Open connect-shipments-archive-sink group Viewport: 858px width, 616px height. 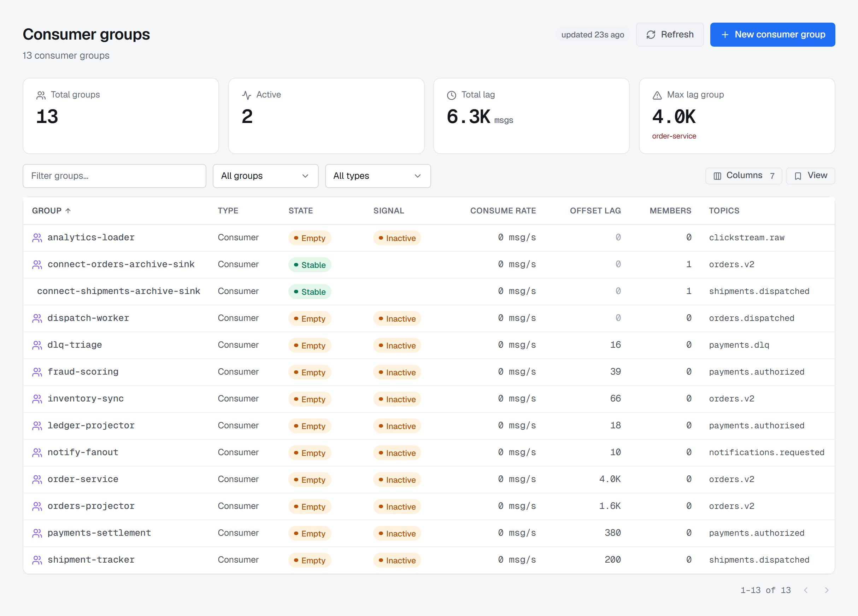pyautogui.click(x=118, y=291)
